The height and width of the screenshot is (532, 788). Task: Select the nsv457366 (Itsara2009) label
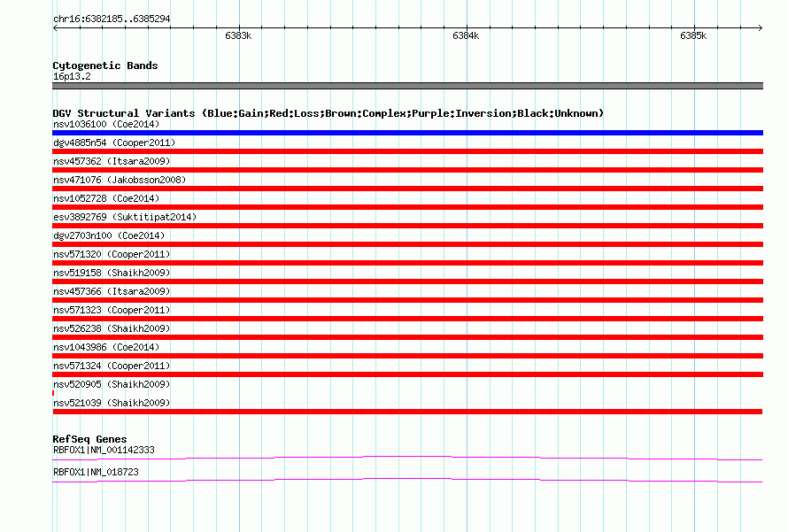tap(112, 291)
